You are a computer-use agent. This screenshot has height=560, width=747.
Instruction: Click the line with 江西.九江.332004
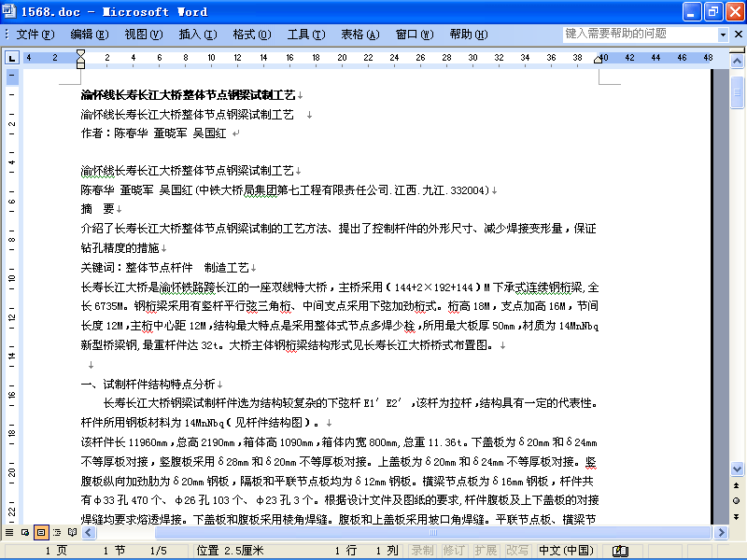click(285, 190)
